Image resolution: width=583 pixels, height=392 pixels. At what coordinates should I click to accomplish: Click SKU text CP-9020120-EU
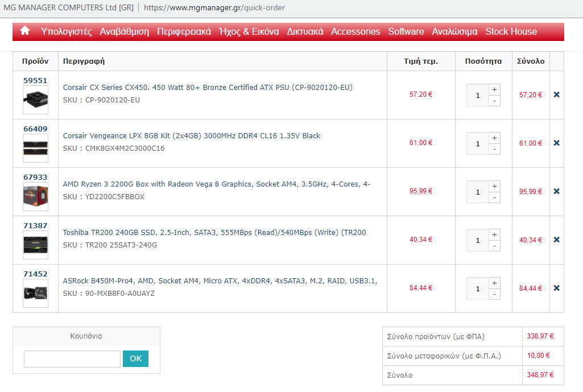(113, 100)
